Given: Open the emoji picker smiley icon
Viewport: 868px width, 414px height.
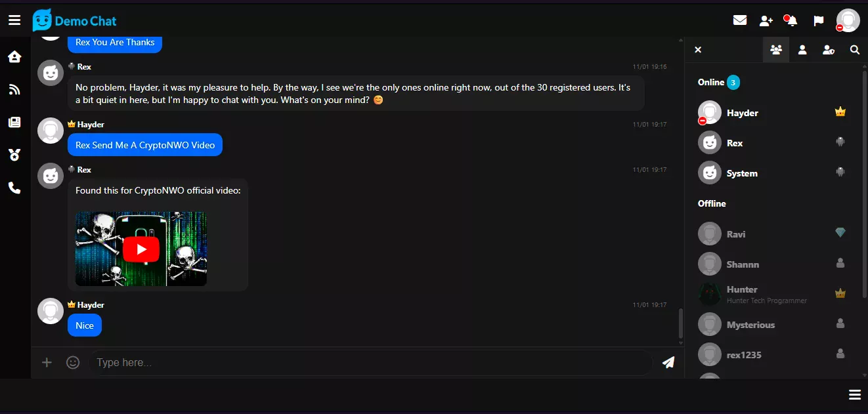Looking at the screenshot, I should (x=73, y=362).
